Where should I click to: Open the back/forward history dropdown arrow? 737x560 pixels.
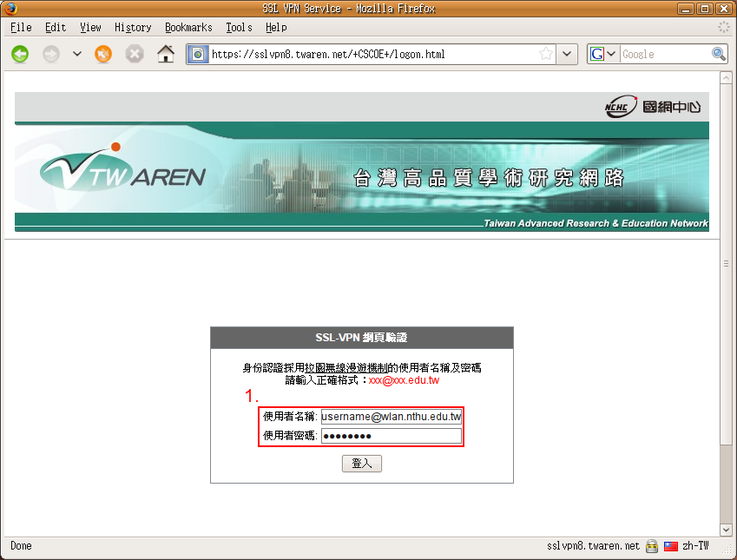pyautogui.click(x=77, y=54)
